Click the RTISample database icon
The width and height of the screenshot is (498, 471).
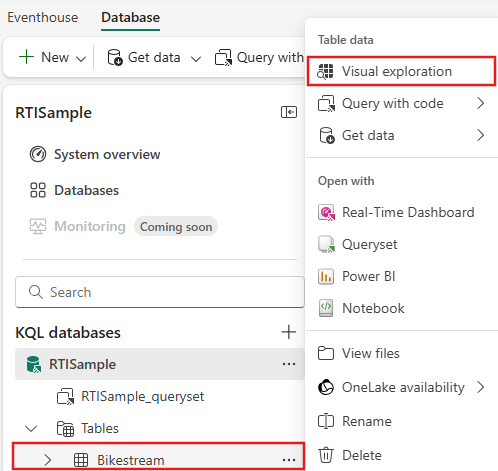pyautogui.click(x=34, y=364)
